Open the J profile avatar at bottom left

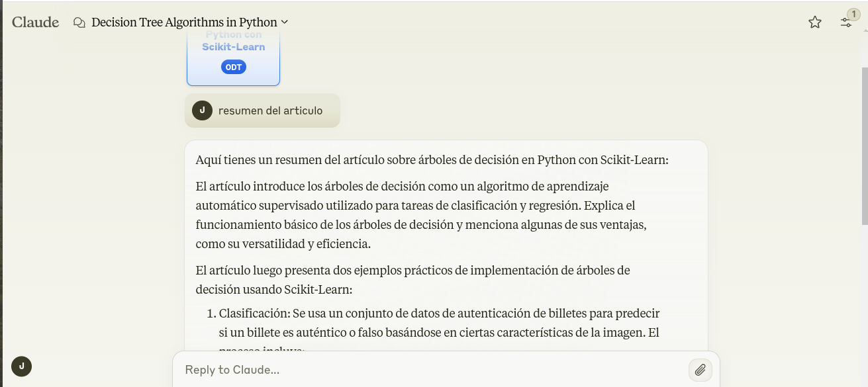(x=22, y=366)
